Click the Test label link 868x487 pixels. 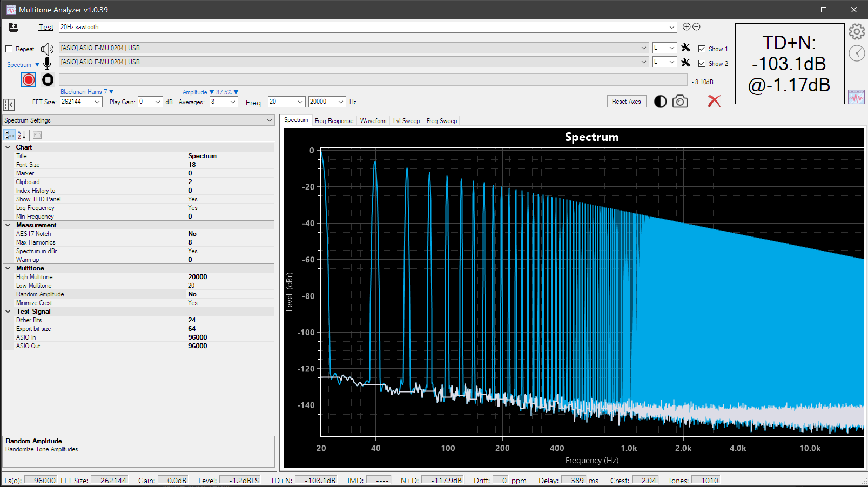pyautogui.click(x=46, y=27)
